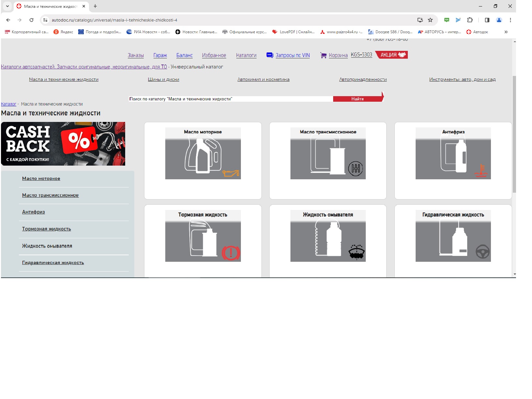This screenshot has height=399, width=532.
Task: Open the Extensions puzzle icon
Action: point(470,20)
